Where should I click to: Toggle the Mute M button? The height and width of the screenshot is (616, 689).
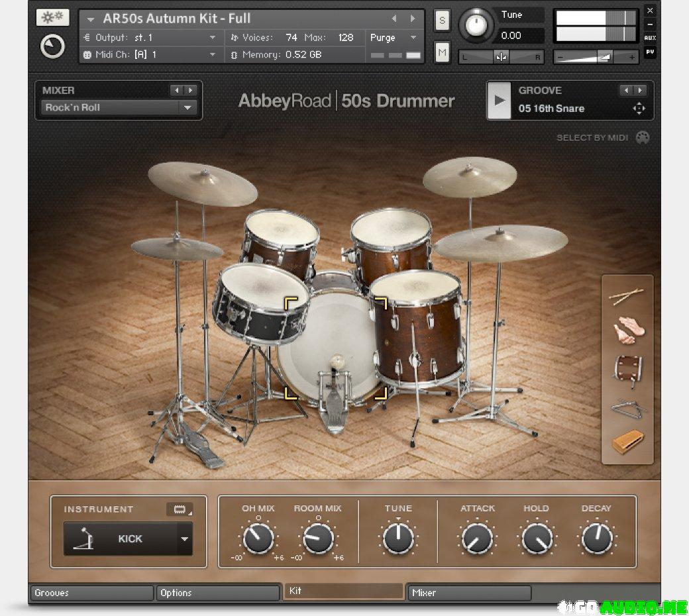pyautogui.click(x=442, y=52)
